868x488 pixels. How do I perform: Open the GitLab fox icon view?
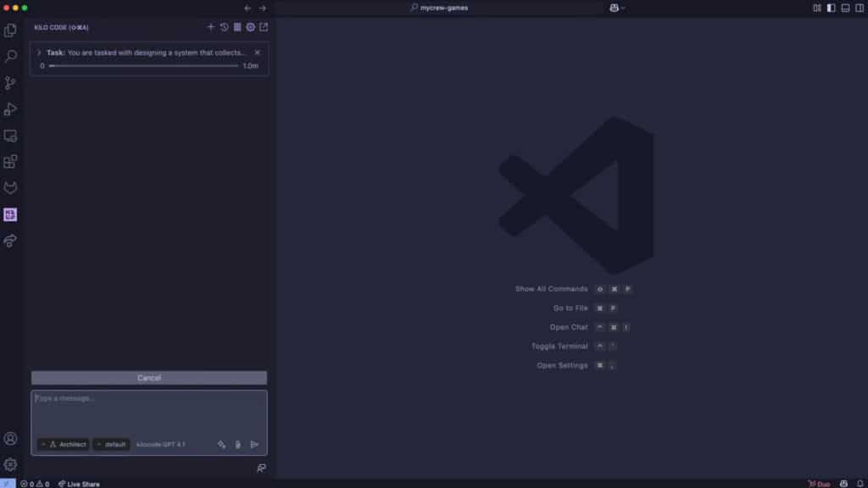10,188
